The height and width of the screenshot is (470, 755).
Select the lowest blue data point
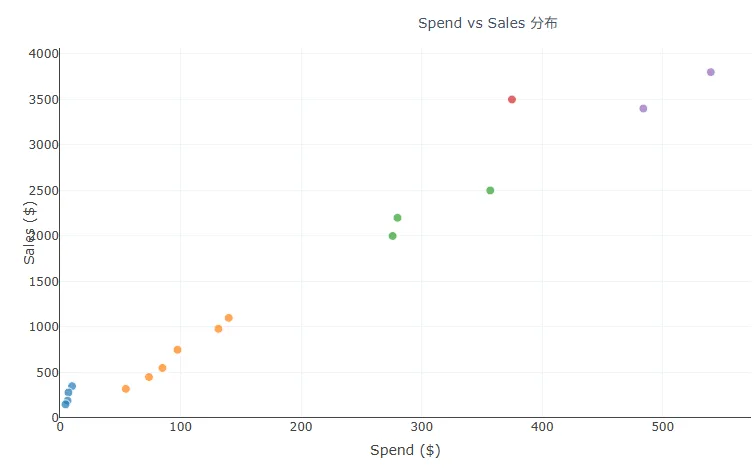[x=65, y=405]
